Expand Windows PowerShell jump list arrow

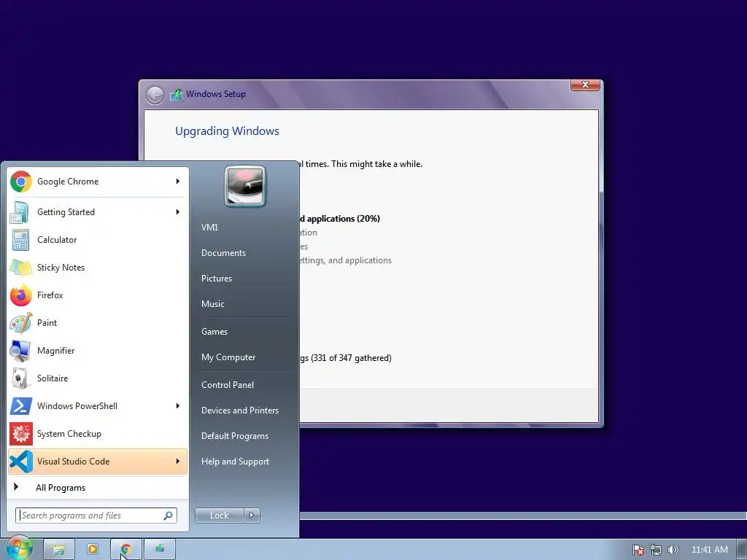click(178, 406)
